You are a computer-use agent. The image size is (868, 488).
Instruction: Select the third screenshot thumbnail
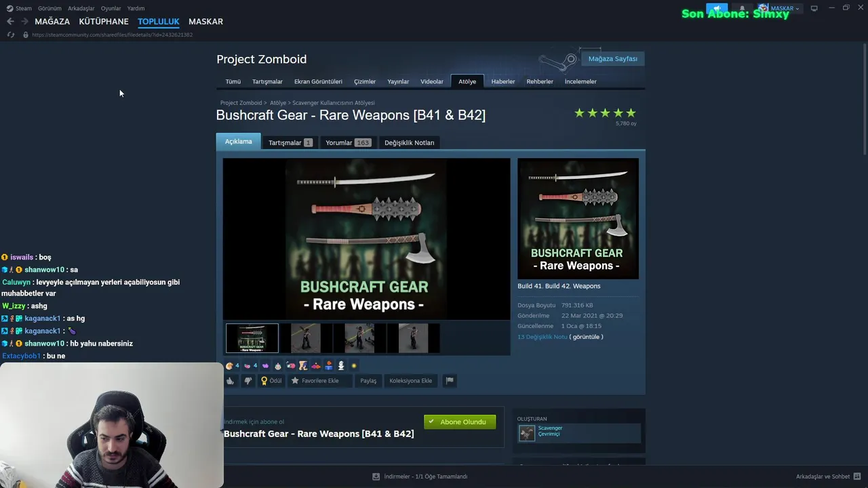[x=359, y=338]
